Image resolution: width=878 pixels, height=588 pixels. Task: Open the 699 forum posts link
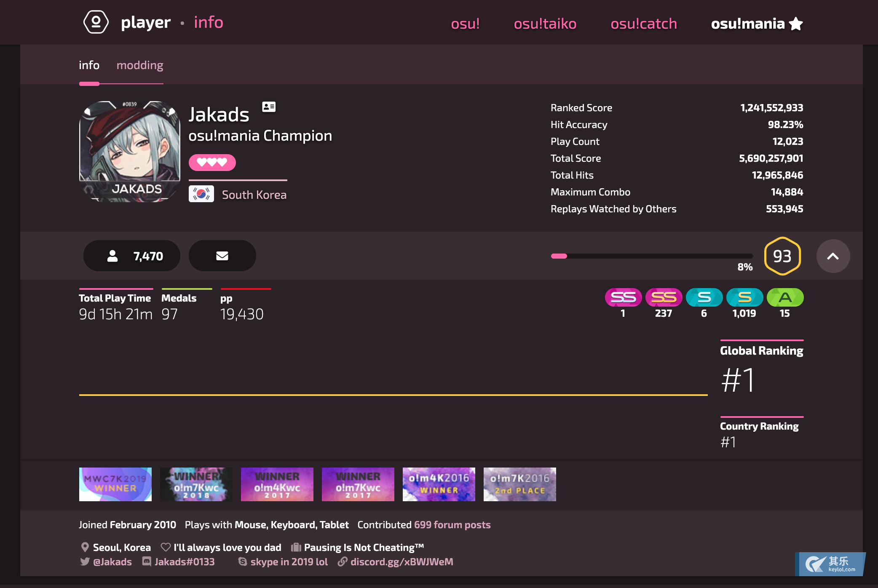(452, 524)
